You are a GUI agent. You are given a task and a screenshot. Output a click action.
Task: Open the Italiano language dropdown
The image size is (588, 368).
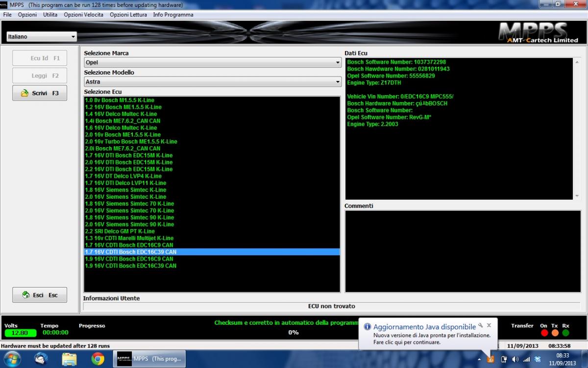click(x=42, y=37)
